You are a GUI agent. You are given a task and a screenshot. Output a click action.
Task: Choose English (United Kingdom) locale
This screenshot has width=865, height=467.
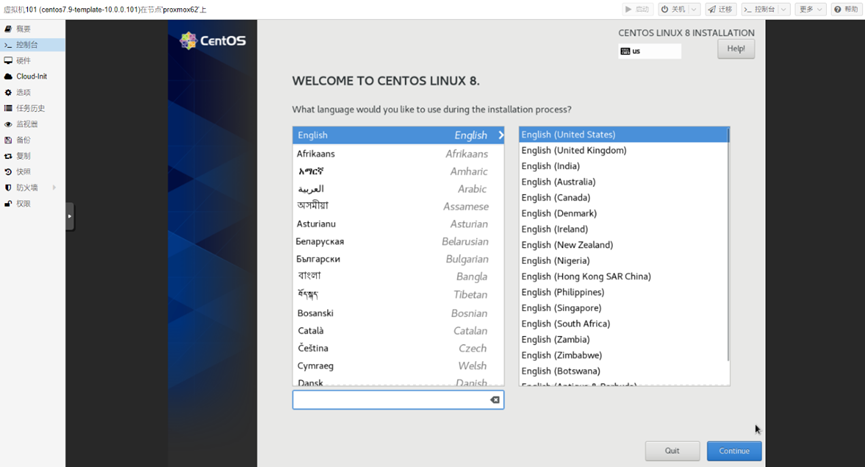coord(623,151)
